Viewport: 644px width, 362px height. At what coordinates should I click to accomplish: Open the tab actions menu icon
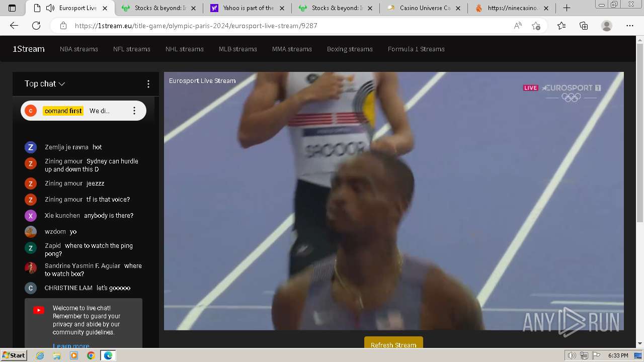click(12, 8)
